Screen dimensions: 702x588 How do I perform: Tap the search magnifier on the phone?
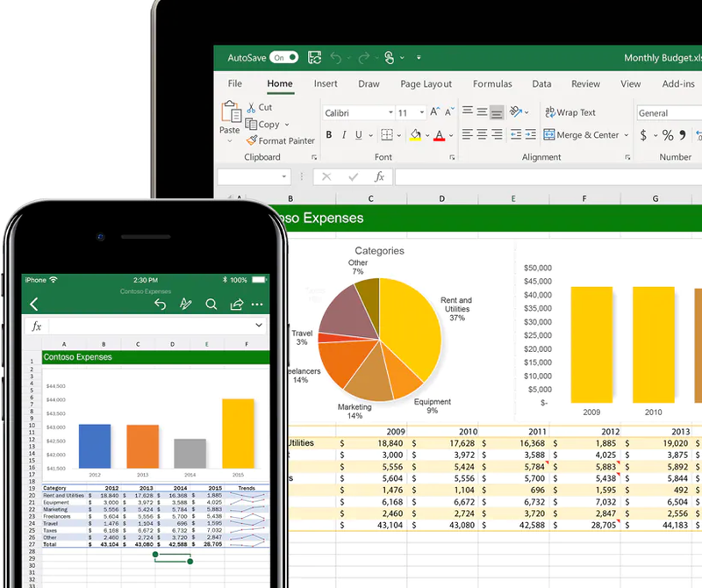coord(211,305)
